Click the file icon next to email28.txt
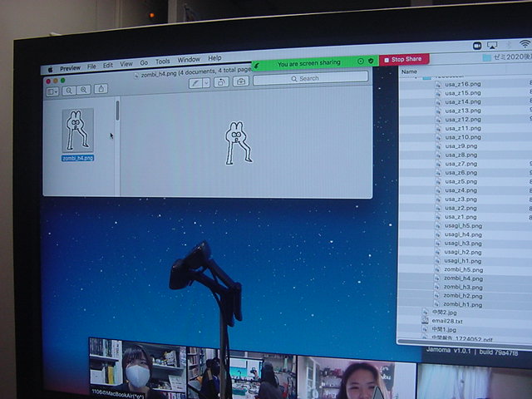 coord(425,321)
